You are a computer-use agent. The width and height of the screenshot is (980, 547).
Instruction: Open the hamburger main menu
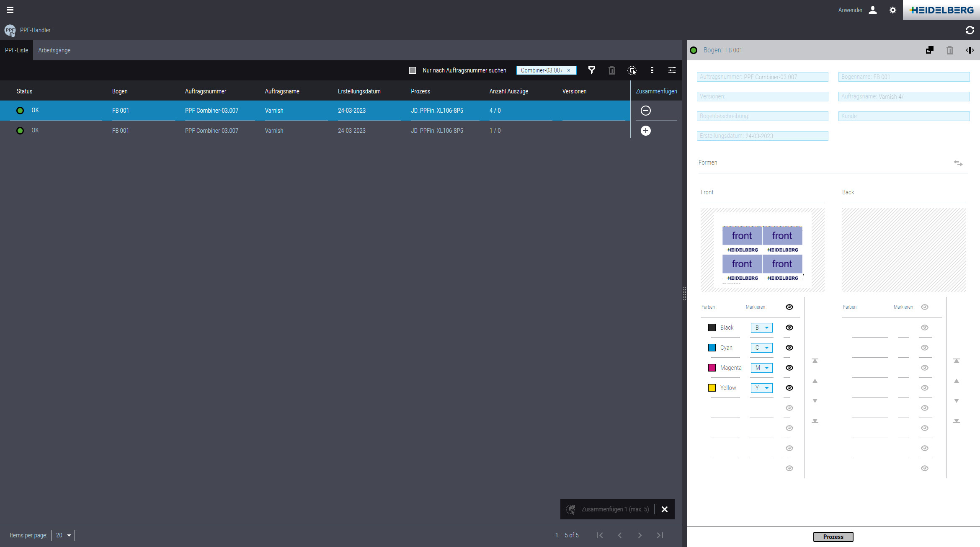click(x=10, y=10)
